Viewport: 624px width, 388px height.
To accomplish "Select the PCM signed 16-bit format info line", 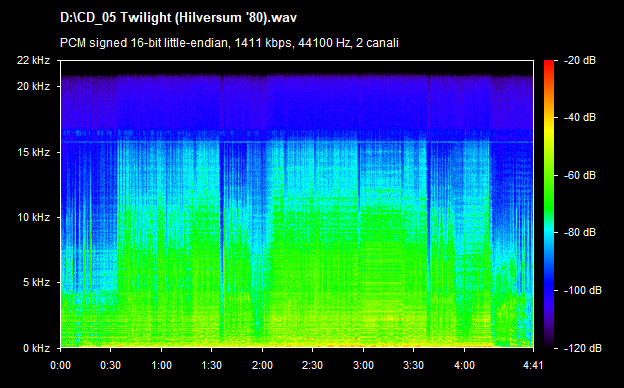I will (x=229, y=43).
